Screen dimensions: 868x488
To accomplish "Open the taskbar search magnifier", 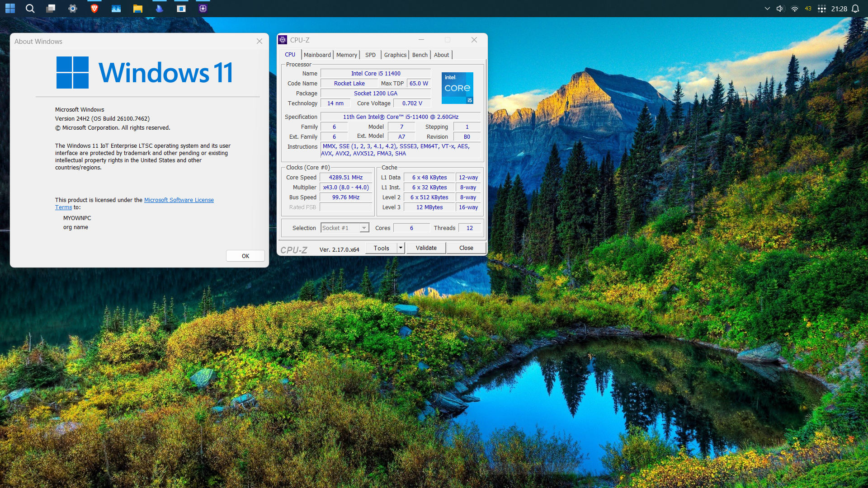I will click(x=30, y=9).
